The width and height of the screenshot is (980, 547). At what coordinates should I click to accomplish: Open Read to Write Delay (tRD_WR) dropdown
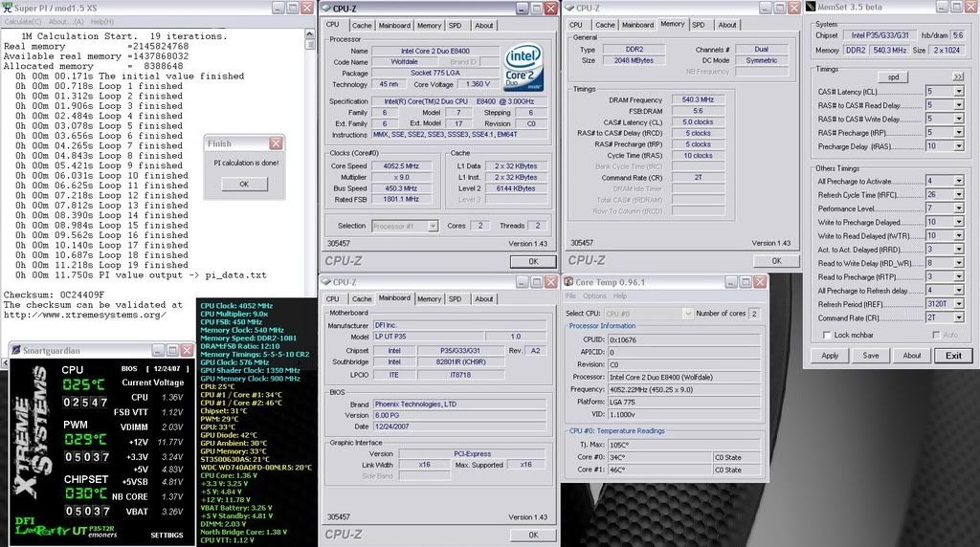[x=958, y=263]
